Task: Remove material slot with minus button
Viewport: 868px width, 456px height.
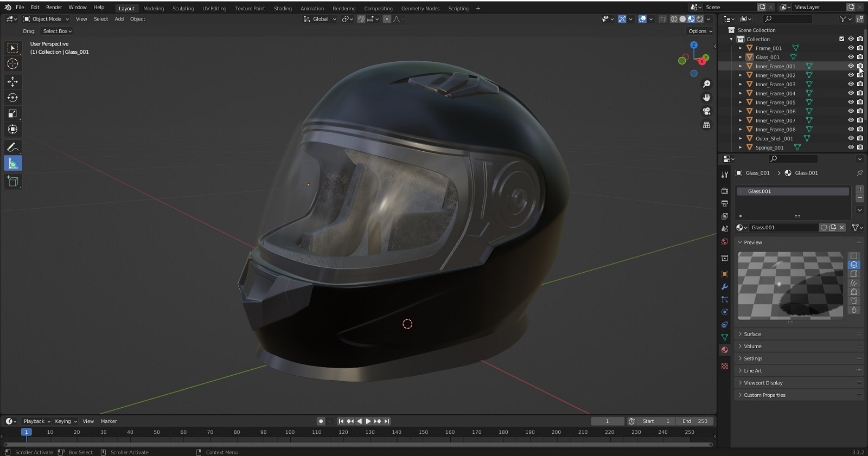Action: pos(859,198)
